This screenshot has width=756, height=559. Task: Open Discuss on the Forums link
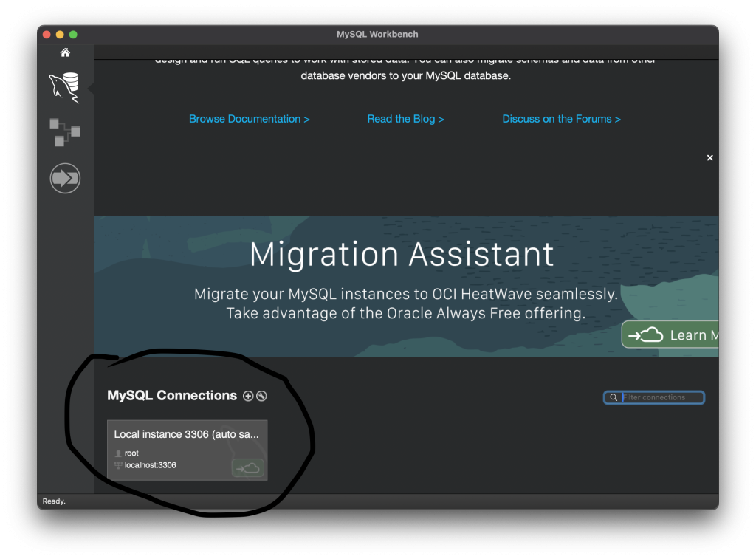tap(561, 119)
